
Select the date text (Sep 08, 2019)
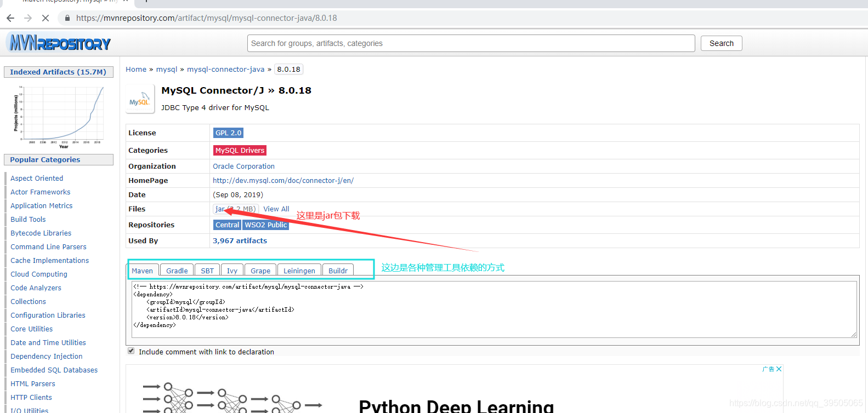[238, 195]
